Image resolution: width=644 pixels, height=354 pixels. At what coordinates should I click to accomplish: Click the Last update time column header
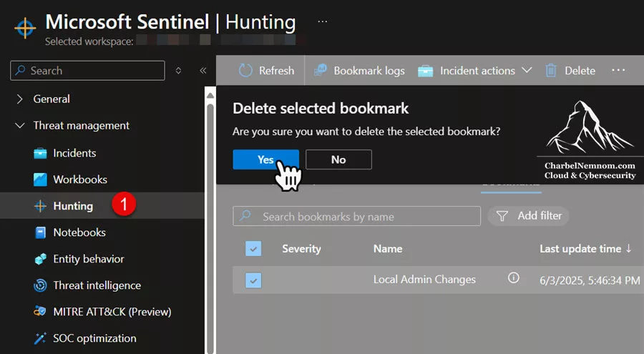(x=580, y=248)
